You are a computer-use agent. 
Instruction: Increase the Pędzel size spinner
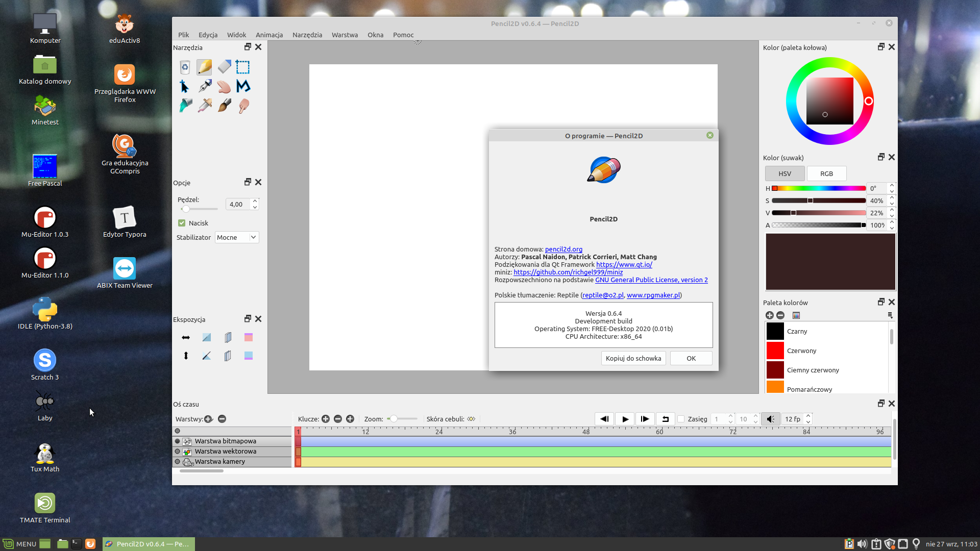(x=255, y=201)
